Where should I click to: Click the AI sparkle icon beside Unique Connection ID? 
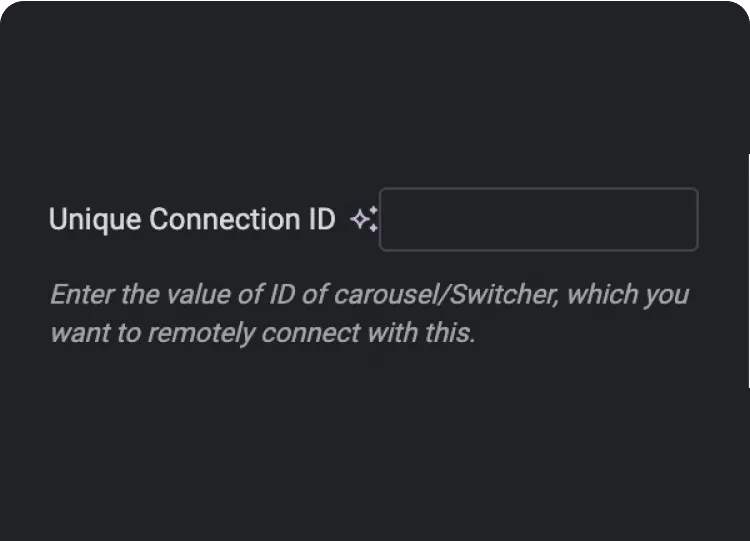tap(364, 220)
